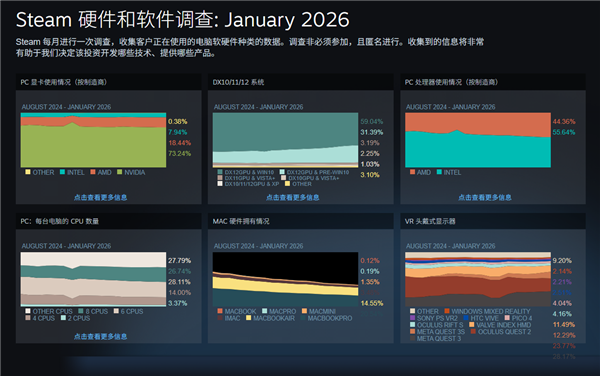Click INTEL swatch in processor chart legend
Viewport: 600px width, 376px height.
439,172
